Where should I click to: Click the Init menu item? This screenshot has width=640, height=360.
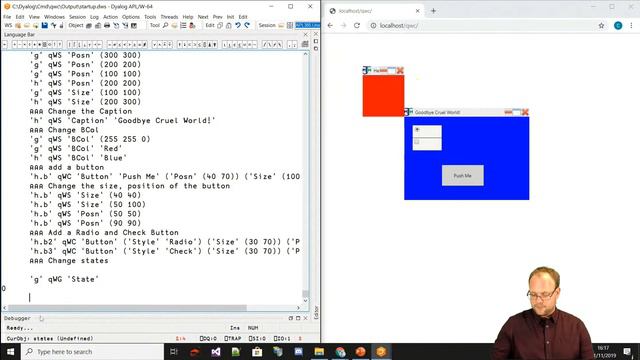pos(230,17)
